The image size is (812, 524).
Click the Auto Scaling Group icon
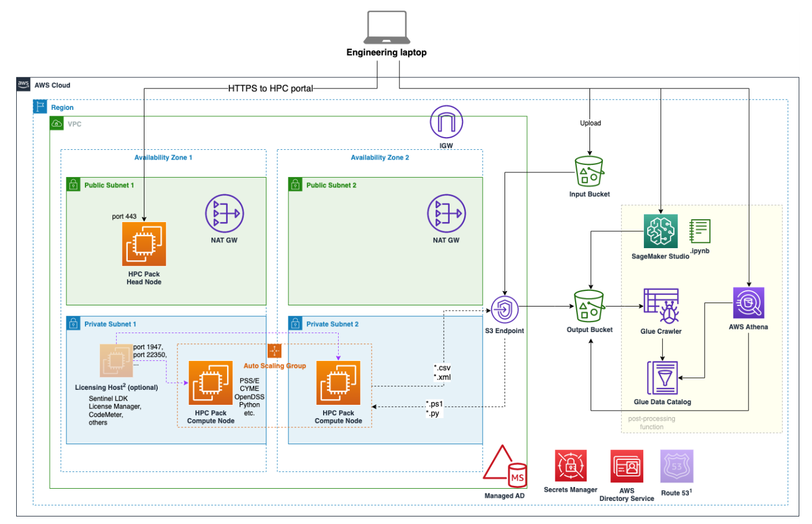275,351
